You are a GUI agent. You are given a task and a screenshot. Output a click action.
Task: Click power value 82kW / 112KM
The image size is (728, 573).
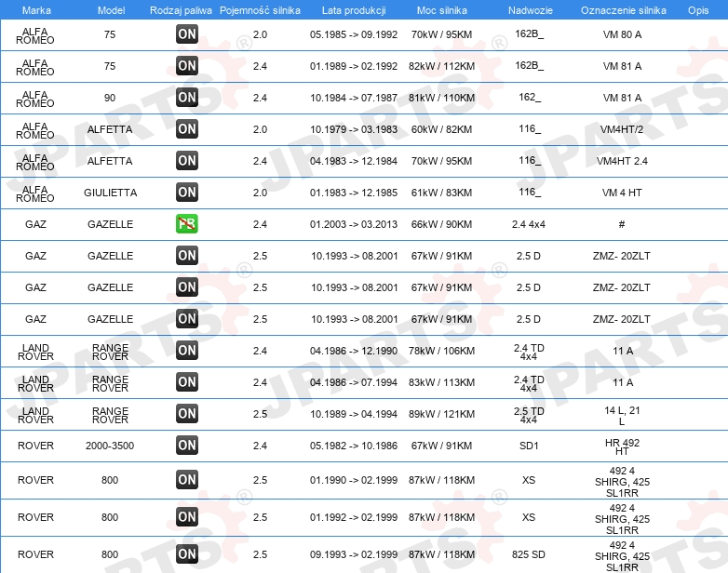[441, 66]
